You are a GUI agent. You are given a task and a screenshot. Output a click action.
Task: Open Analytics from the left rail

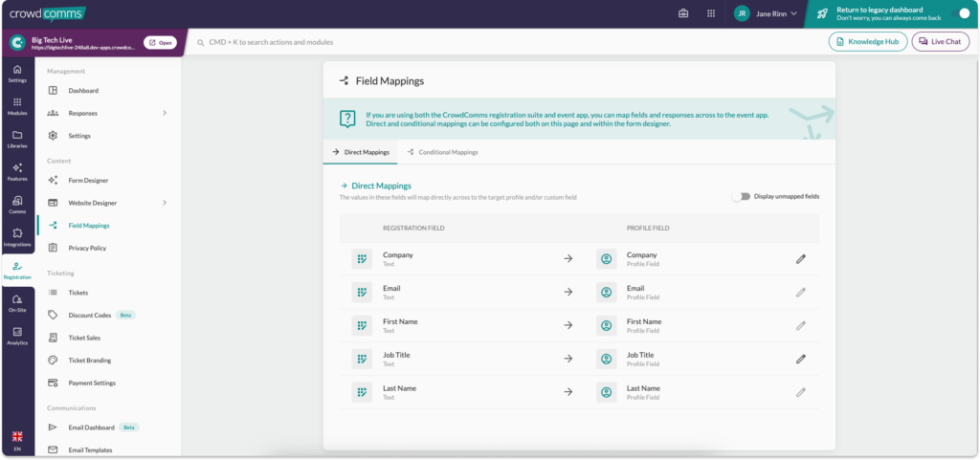(x=17, y=336)
